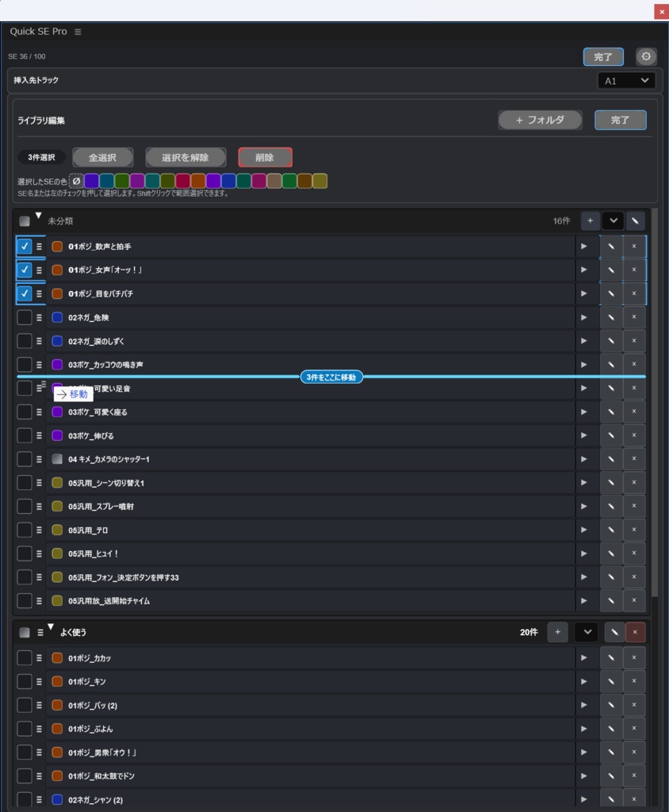Click the 全選択 button
Image resolution: width=669 pixels, height=812 pixels.
[102, 158]
